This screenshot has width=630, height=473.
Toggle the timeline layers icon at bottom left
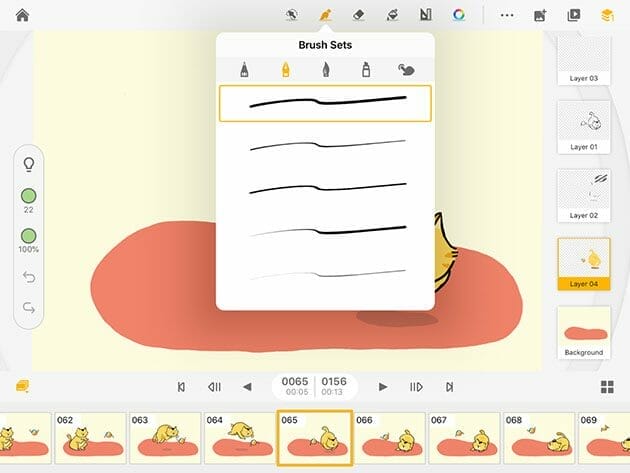point(21,386)
